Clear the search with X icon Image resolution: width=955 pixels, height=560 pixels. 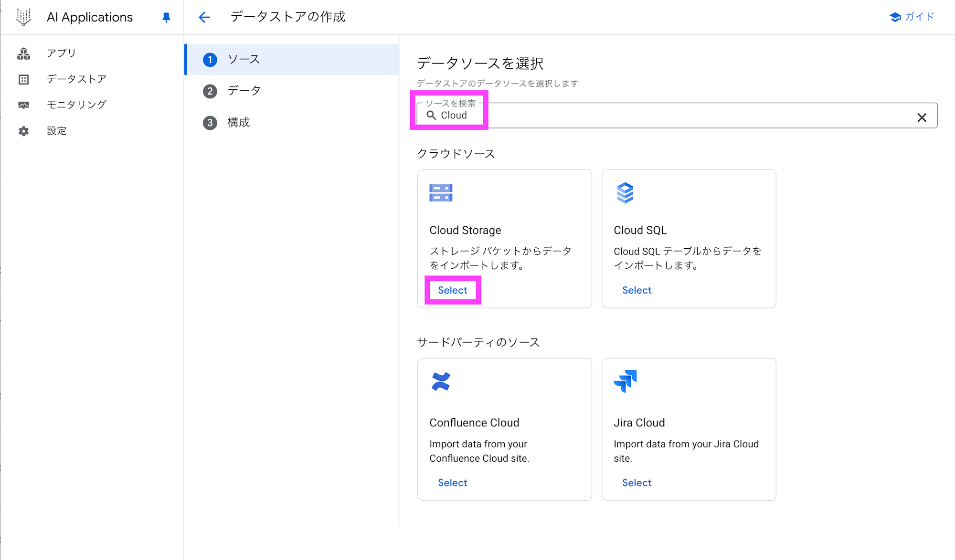click(922, 117)
